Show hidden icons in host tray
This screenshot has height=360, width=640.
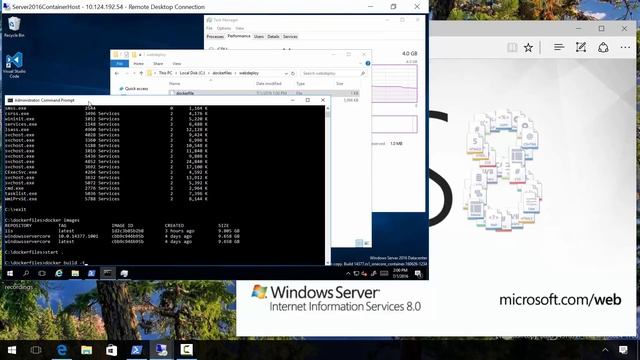pos(605,350)
